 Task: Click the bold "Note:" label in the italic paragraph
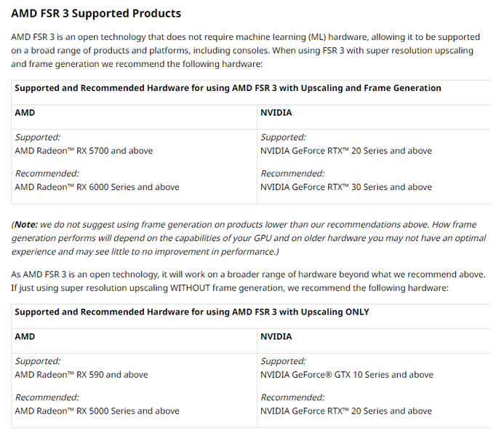[x=25, y=225]
